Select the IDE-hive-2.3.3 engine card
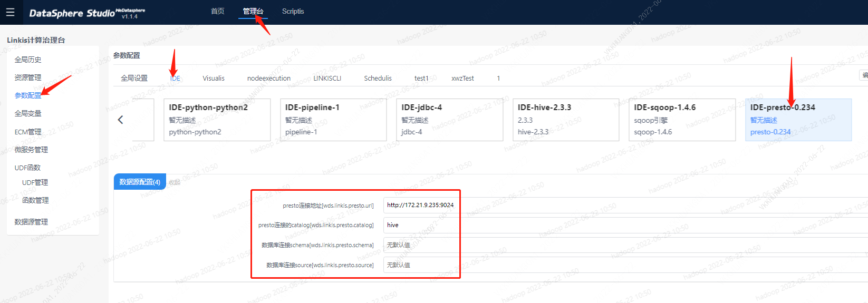Viewport: 868px width, 303px height. [x=565, y=120]
